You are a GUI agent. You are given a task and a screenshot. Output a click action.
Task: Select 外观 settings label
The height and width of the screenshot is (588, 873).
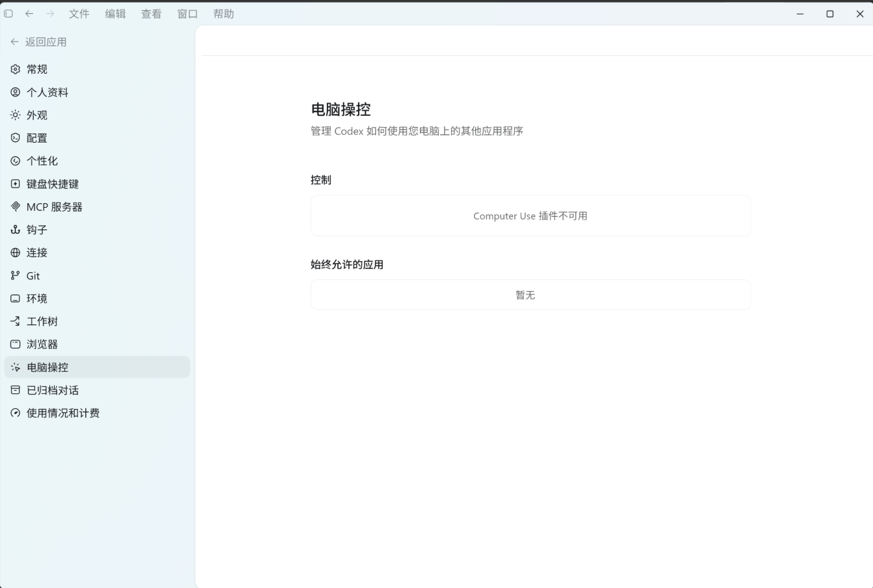pyautogui.click(x=37, y=115)
